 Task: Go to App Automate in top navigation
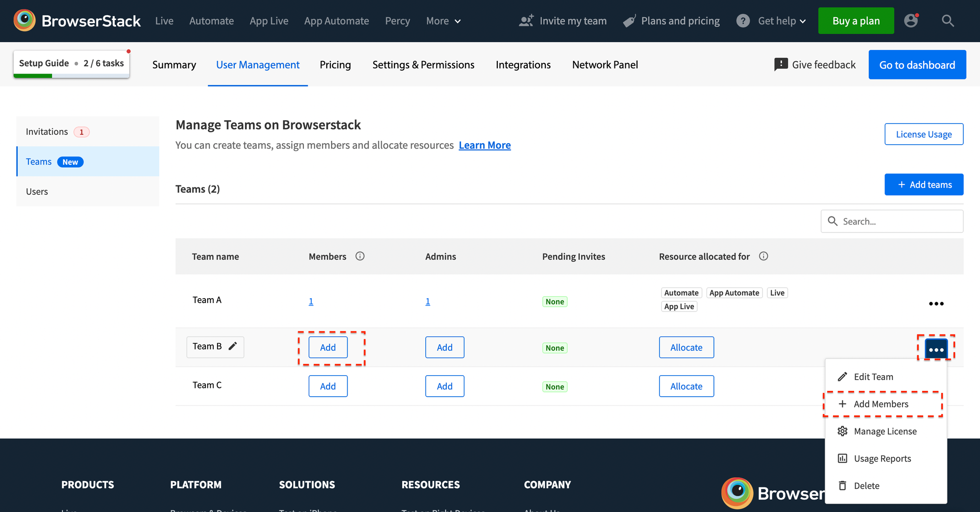tap(336, 21)
